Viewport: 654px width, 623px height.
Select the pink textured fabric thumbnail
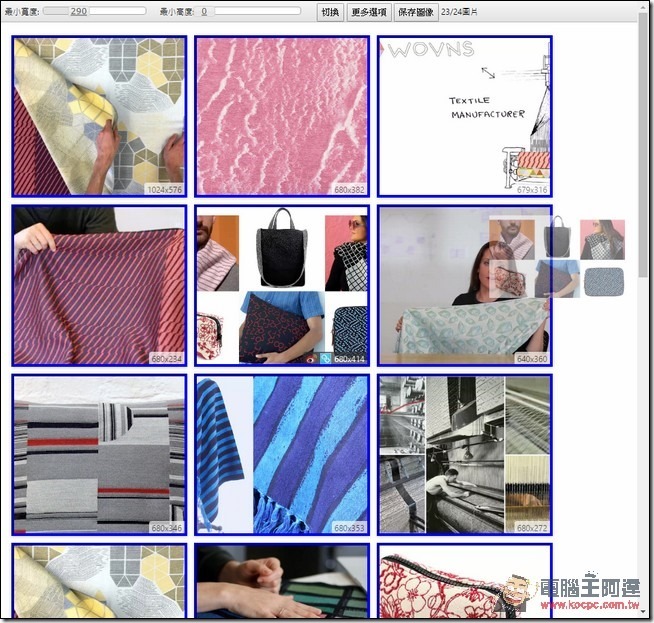click(x=282, y=116)
